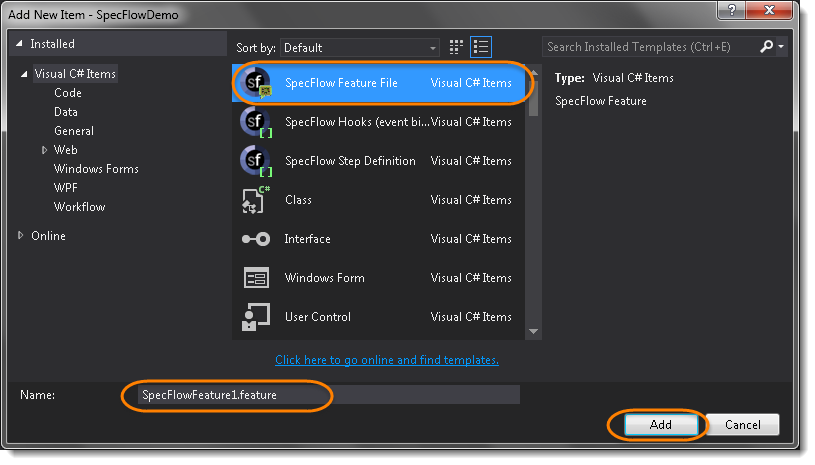
Task: Pick the User Control template icon
Action: (256, 317)
